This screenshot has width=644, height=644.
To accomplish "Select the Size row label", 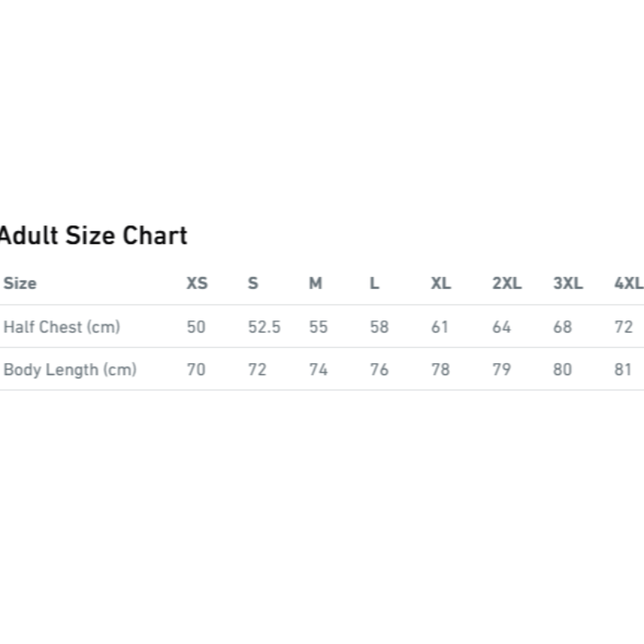I will (20, 283).
